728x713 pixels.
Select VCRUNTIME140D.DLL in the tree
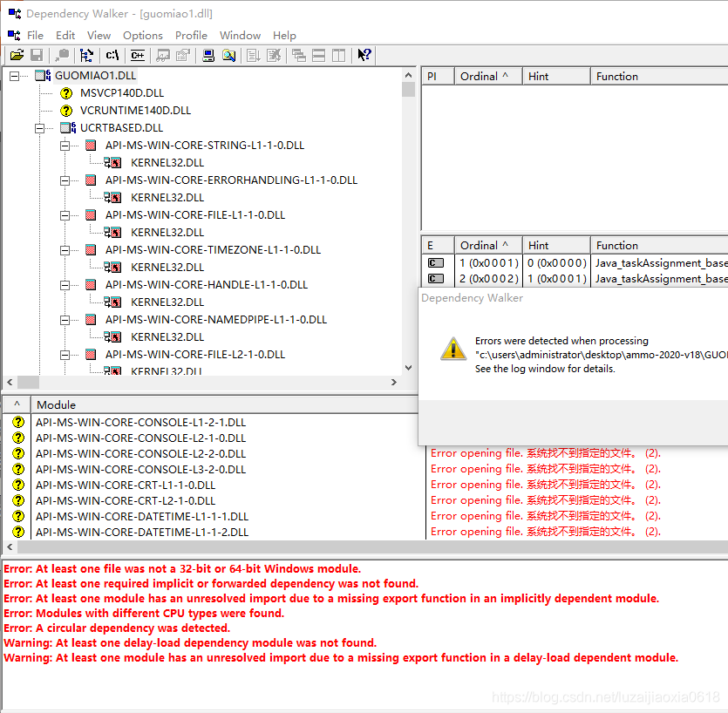point(135,111)
